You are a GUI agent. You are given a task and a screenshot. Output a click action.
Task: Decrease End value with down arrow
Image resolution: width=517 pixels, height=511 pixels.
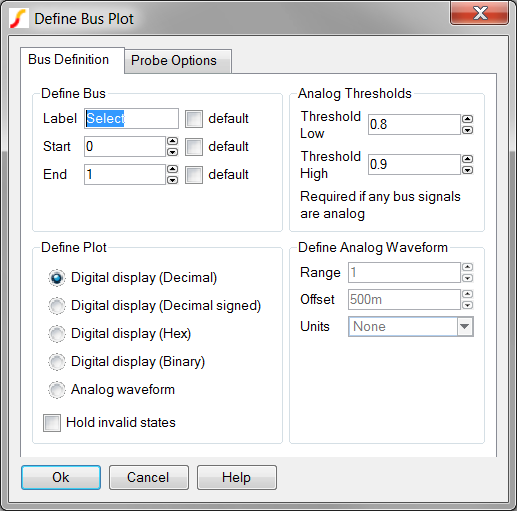point(172,180)
